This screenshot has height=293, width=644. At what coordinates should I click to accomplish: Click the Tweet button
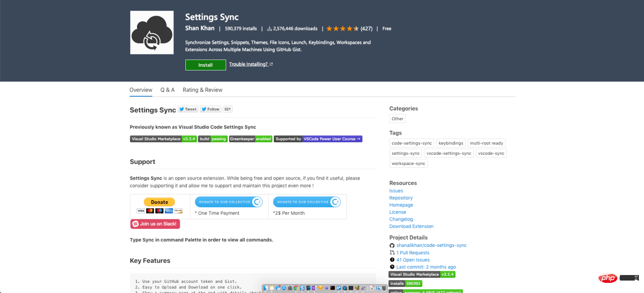click(x=188, y=109)
